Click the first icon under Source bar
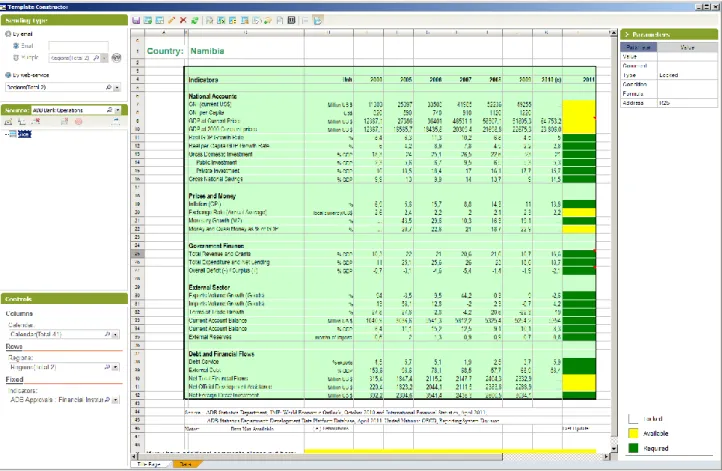 tap(8, 122)
